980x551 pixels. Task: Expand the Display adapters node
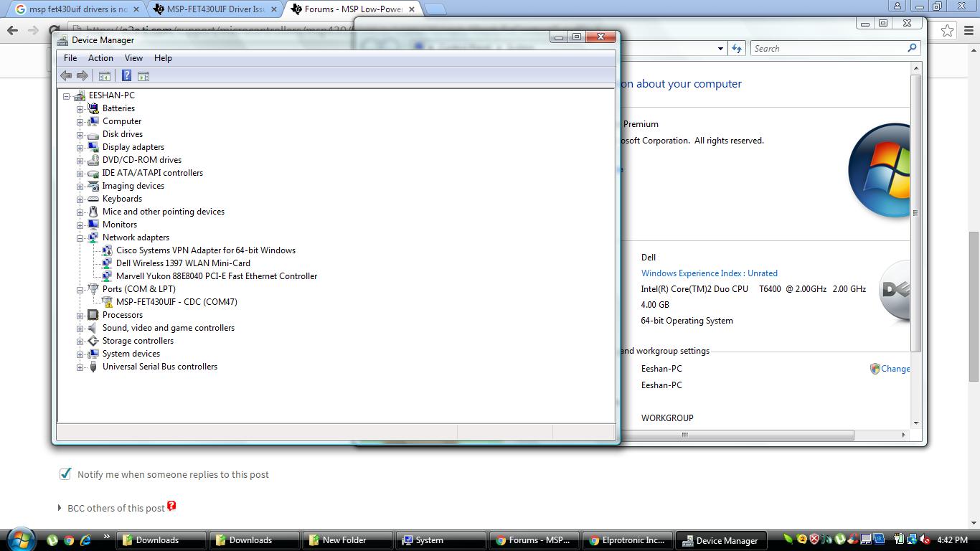click(x=80, y=148)
